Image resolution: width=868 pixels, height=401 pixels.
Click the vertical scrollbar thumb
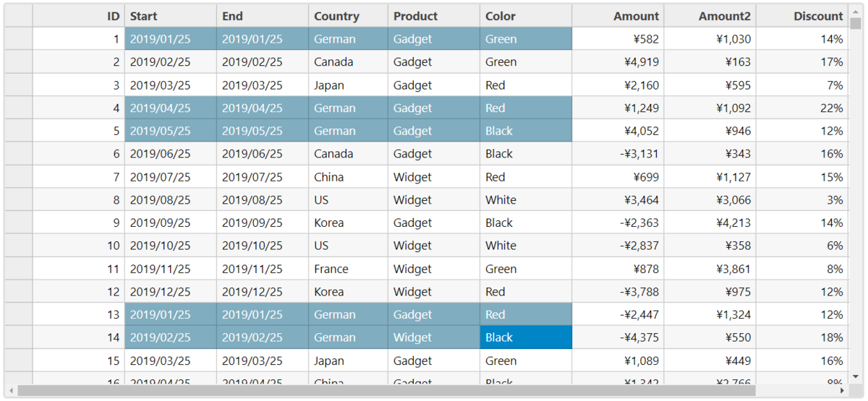point(856,25)
